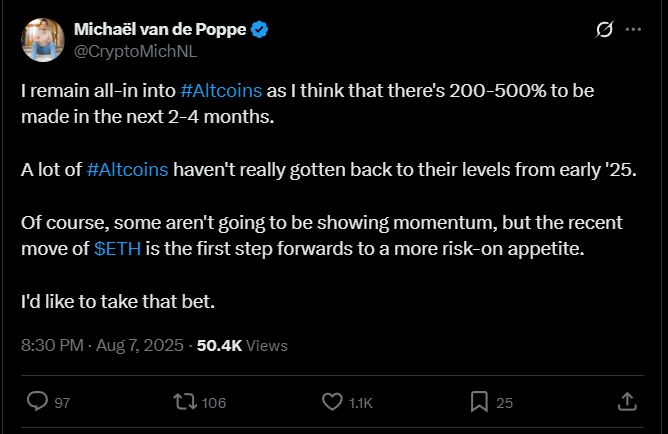This screenshot has height=434, width=668.
Task: Click the share upload arrow icon
Action: click(x=627, y=402)
